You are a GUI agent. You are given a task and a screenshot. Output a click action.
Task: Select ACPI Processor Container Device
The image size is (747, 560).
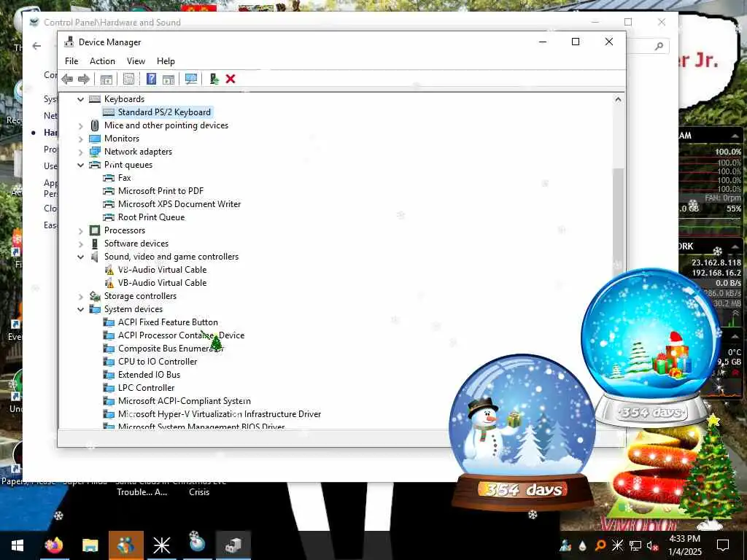click(181, 335)
